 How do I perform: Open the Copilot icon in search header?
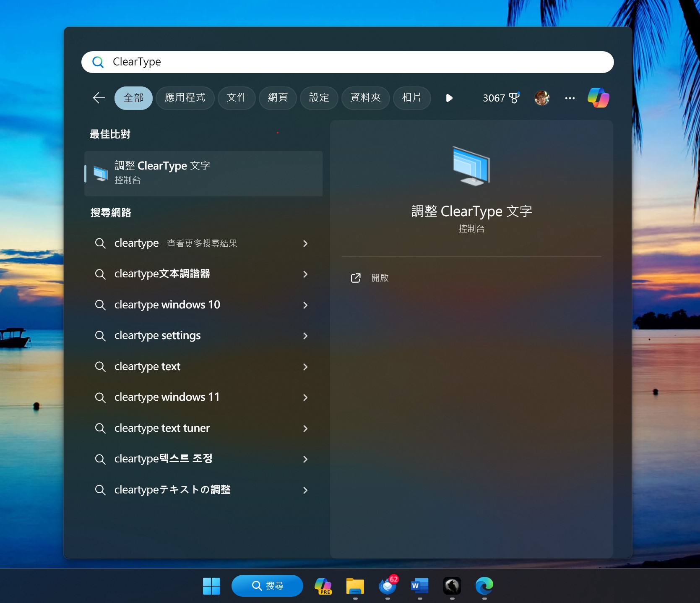598,98
